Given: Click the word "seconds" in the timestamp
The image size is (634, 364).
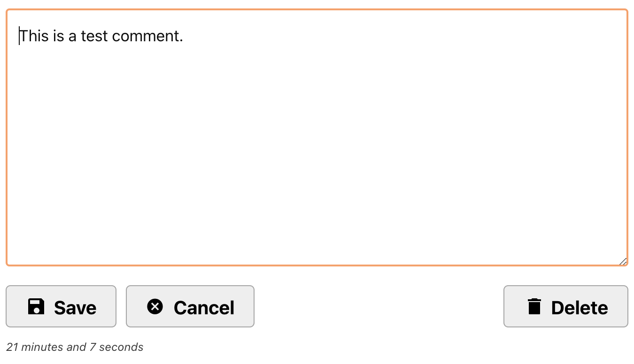Looking at the screenshot, I should pyautogui.click(x=121, y=347).
